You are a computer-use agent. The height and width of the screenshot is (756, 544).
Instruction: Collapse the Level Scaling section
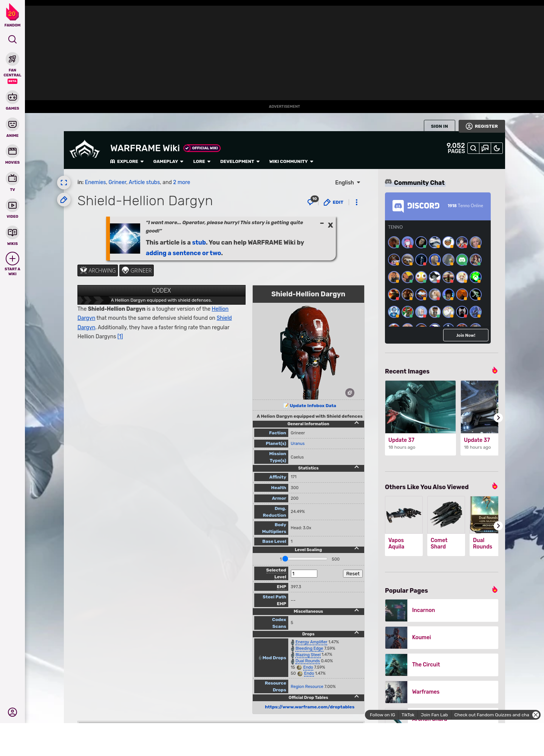point(357,548)
